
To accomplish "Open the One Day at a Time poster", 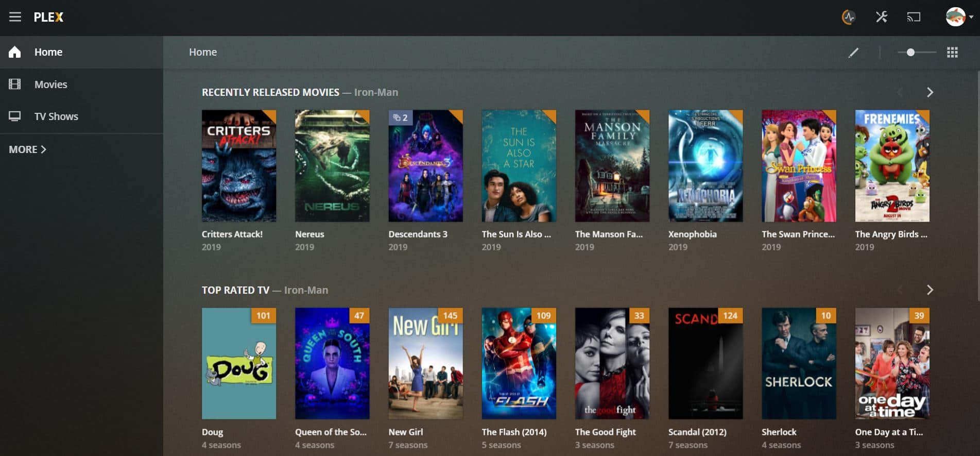I will click(x=892, y=364).
